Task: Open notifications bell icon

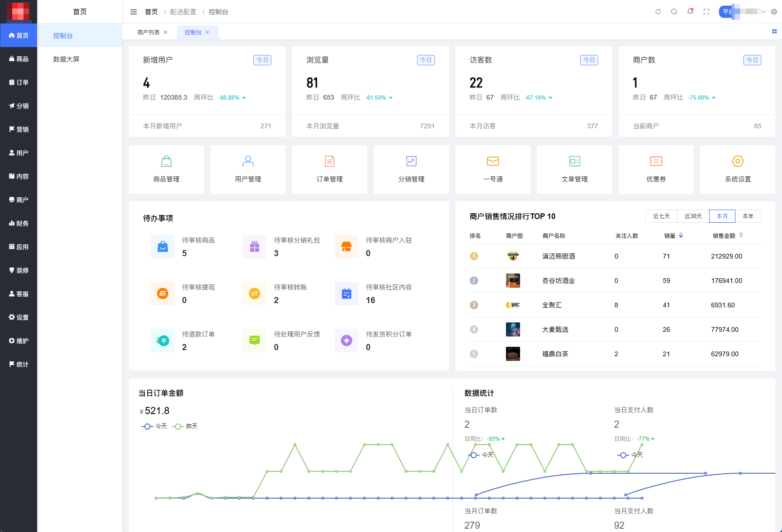Action: point(690,12)
